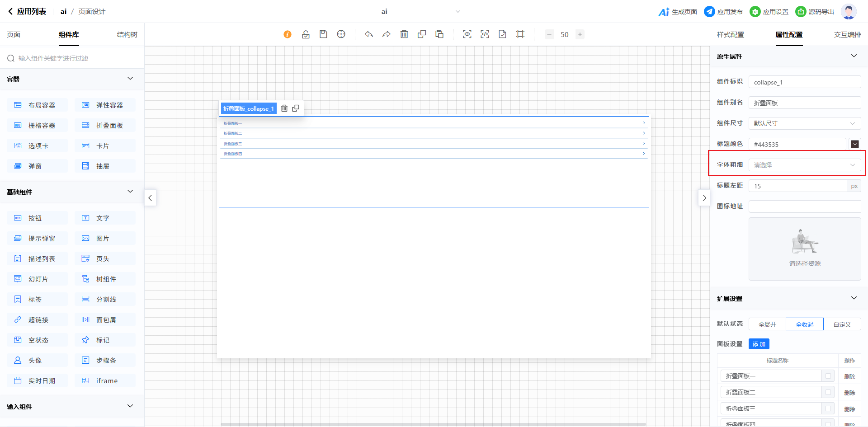Image resolution: width=868 pixels, height=427 pixels.
Task: Click the orange info icon
Action: [x=288, y=34]
